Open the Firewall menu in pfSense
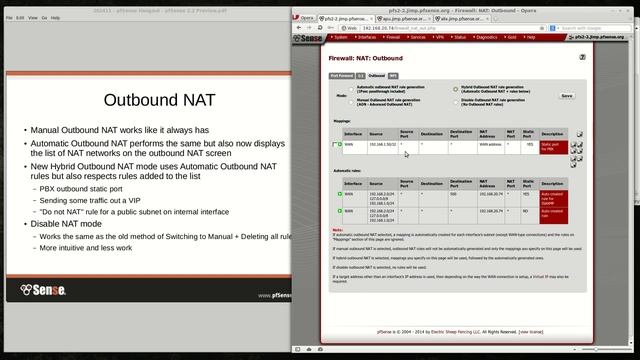Viewport: 640px width, 360px height. (x=392, y=38)
